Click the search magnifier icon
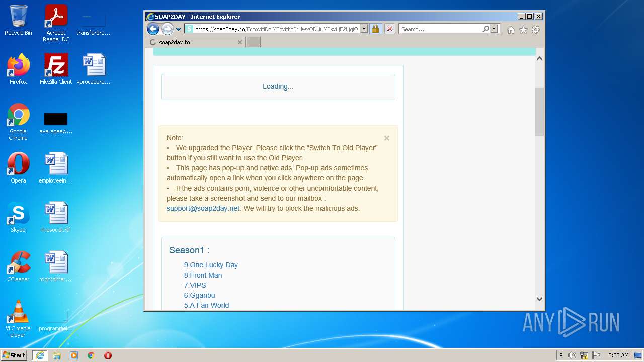 tap(486, 29)
